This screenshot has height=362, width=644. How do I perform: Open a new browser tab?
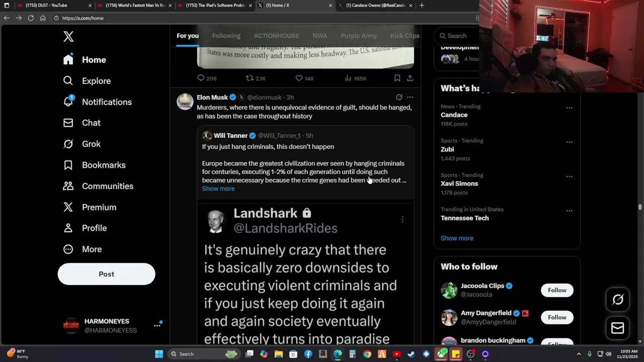422,5
